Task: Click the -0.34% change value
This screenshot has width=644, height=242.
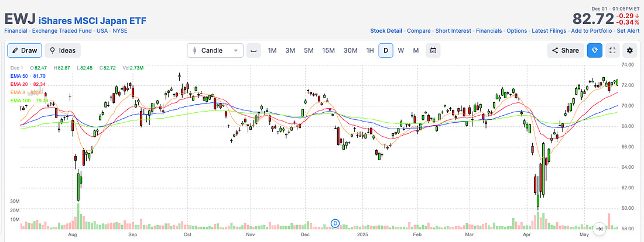Action: click(x=628, y=22)
